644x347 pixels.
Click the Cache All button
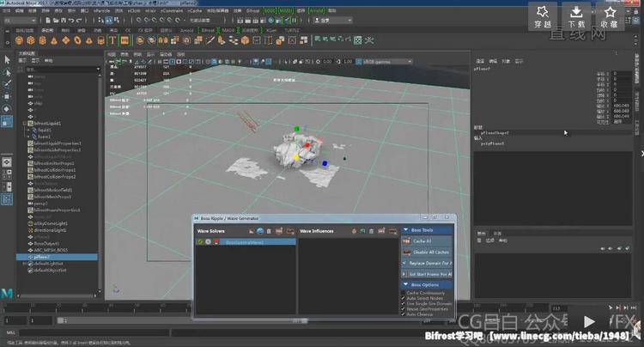[426, 241]
